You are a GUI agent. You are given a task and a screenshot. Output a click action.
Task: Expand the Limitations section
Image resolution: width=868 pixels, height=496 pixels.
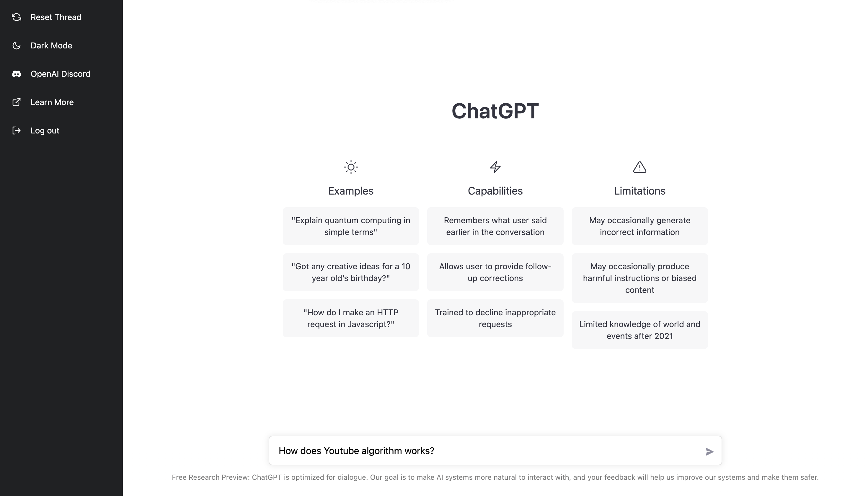click(640, 191)
